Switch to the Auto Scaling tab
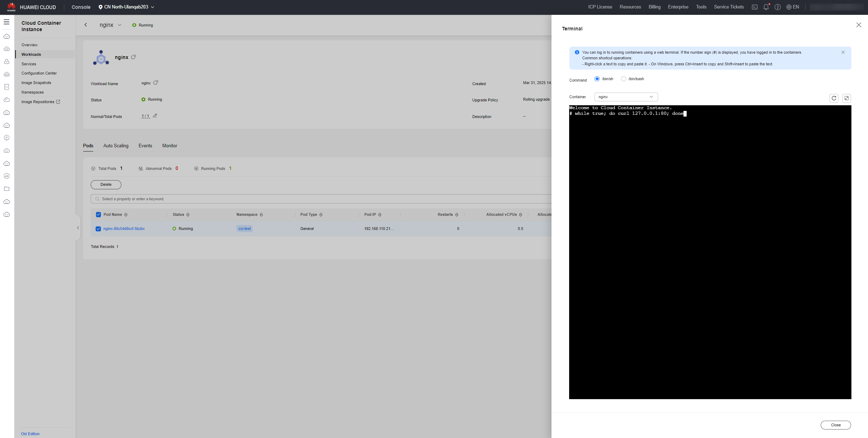868x438 pixels. (x=116, y=146)
